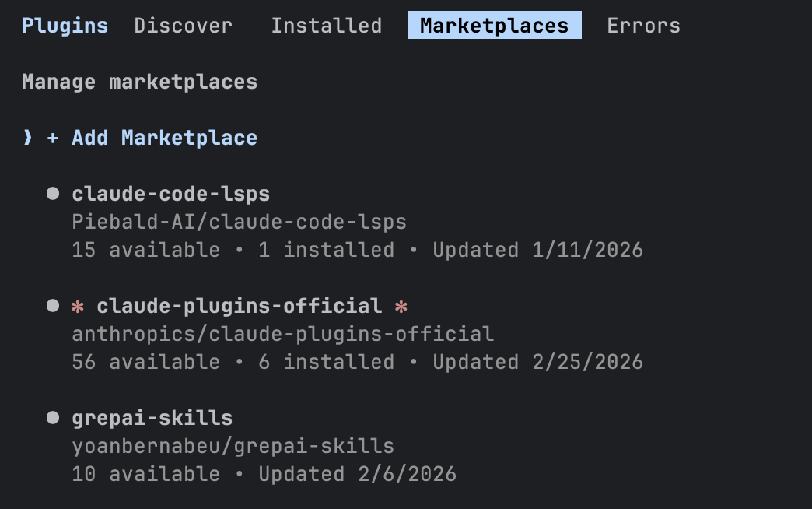This screenshot has height=509, width=812.
Task: Click the Piebald-AI/claude-code-lsps repository path
Action: click(240, 222)
